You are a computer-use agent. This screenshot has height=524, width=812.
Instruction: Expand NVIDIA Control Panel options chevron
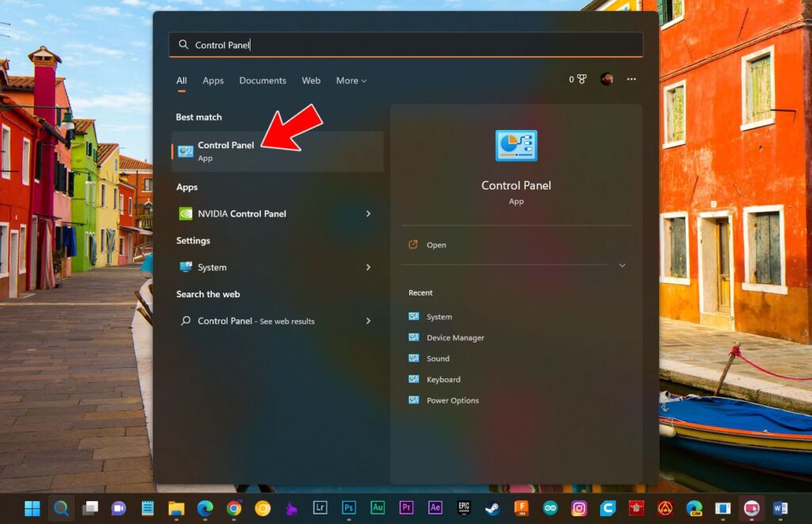[368, 214]
